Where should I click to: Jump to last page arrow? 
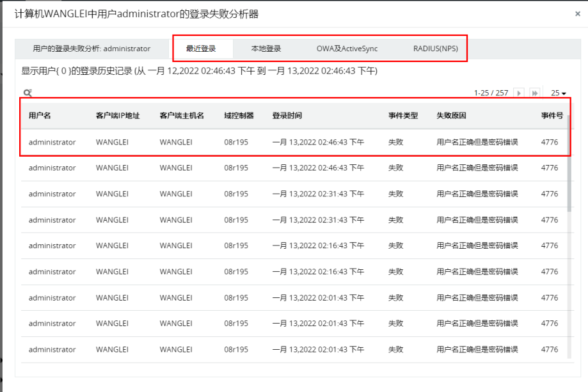pyautogui.click(x=535, y=93)
